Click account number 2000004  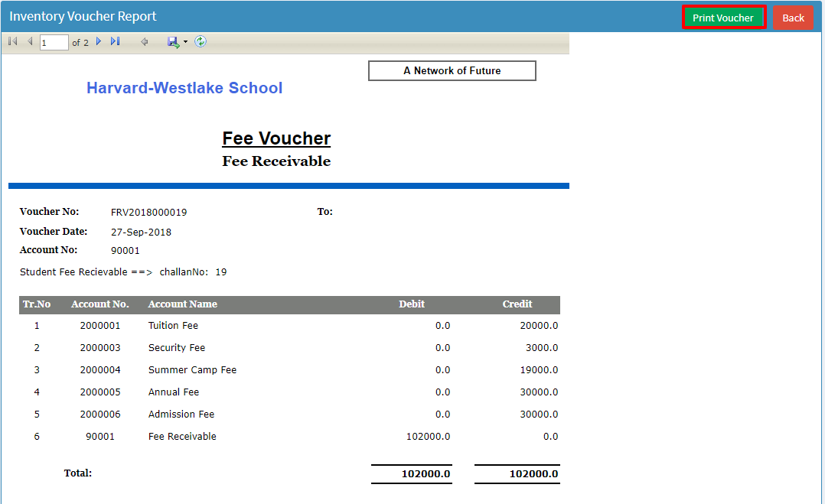click(x=100, y=370)
